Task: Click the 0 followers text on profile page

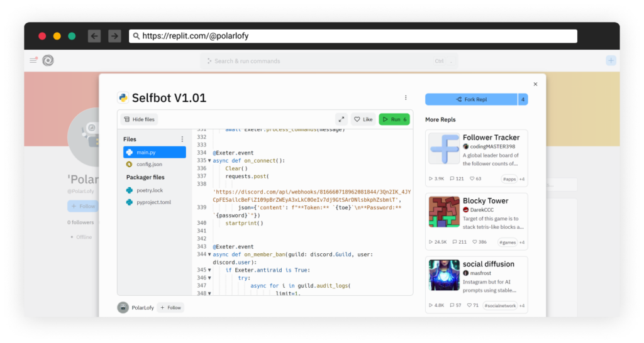Action: 81,222
